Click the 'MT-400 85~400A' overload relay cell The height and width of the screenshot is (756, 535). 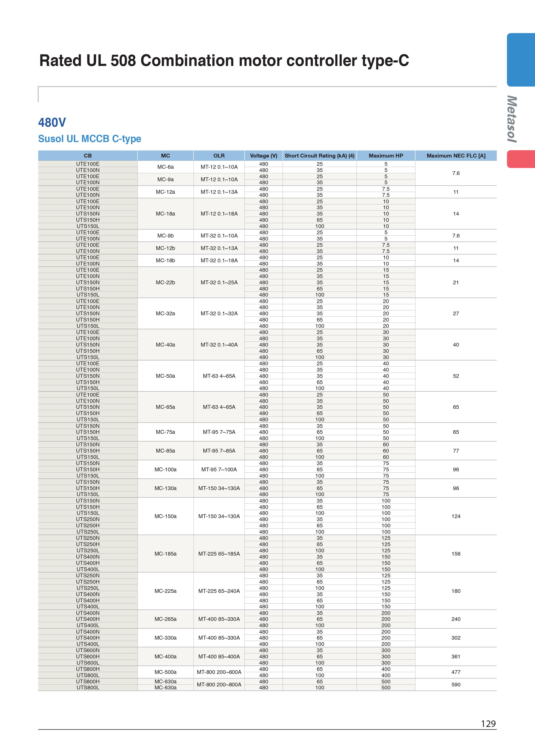click(x=219, y=657)
